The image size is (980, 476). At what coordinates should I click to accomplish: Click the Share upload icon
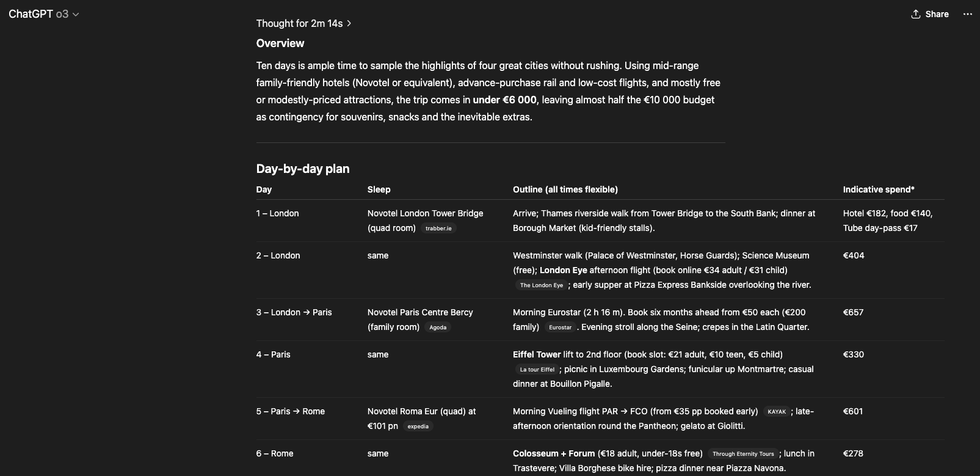point(915,14)
